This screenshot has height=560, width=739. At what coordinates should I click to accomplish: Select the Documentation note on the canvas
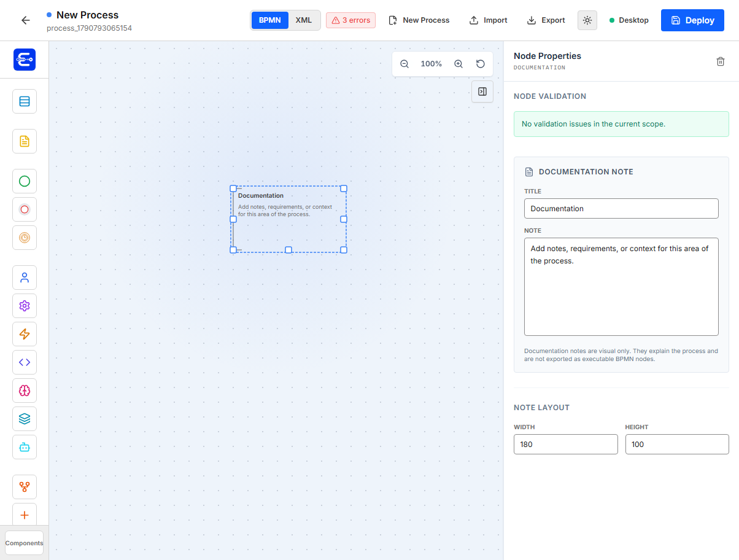[x=288, y=219]
